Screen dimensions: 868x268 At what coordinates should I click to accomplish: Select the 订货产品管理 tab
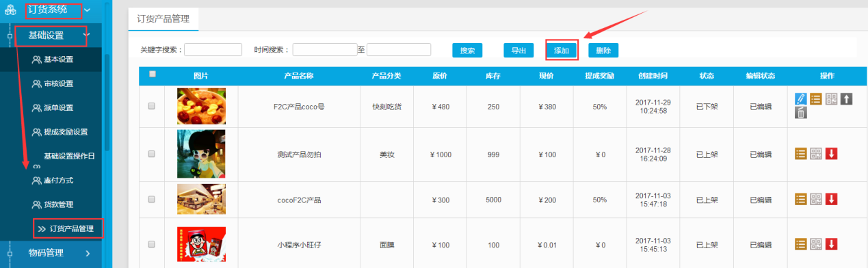pos(163,18)
